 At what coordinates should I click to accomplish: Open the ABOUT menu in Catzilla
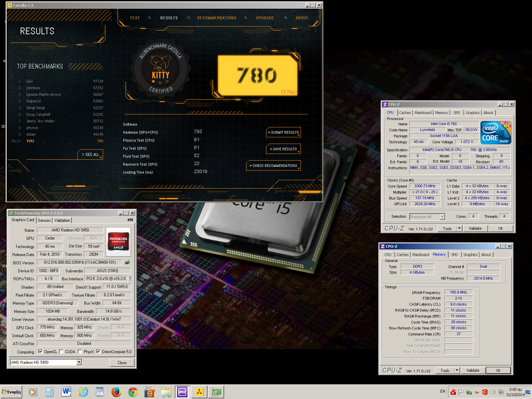point(302,18)
